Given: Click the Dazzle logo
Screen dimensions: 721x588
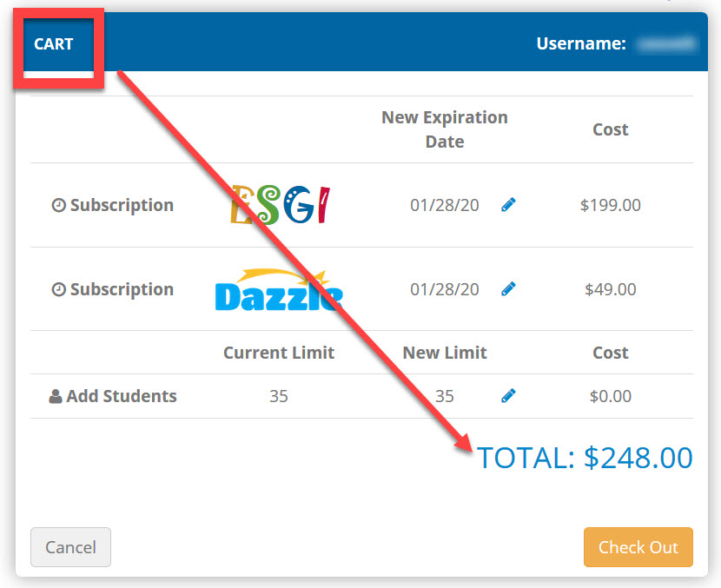Looking at the screenshot, I should coord(279,289).
